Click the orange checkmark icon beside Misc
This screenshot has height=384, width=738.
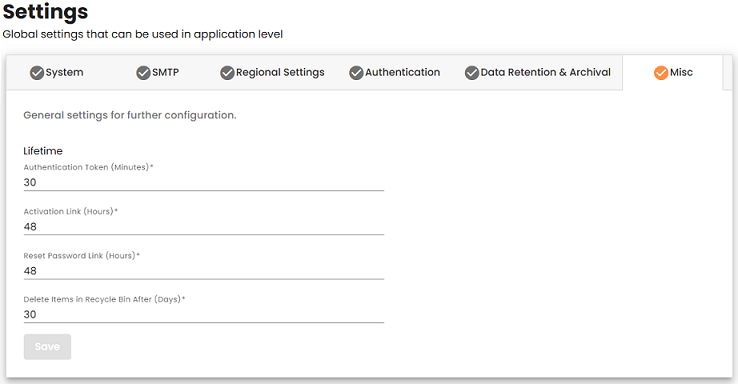click(661, 72)
